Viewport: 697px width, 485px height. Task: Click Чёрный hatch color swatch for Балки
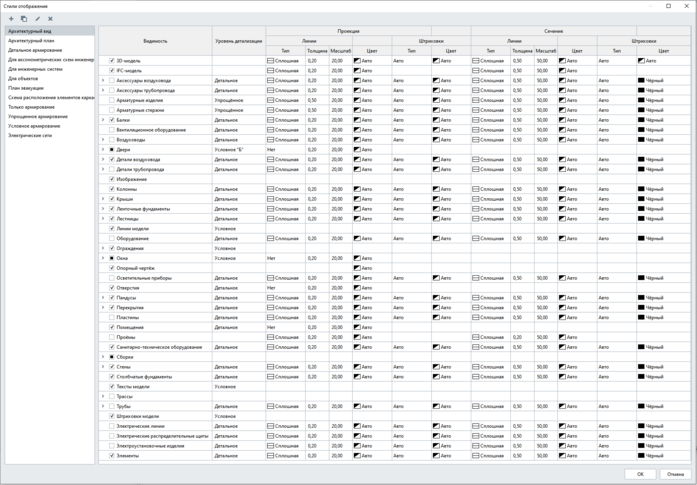click(x=642, y=120)
